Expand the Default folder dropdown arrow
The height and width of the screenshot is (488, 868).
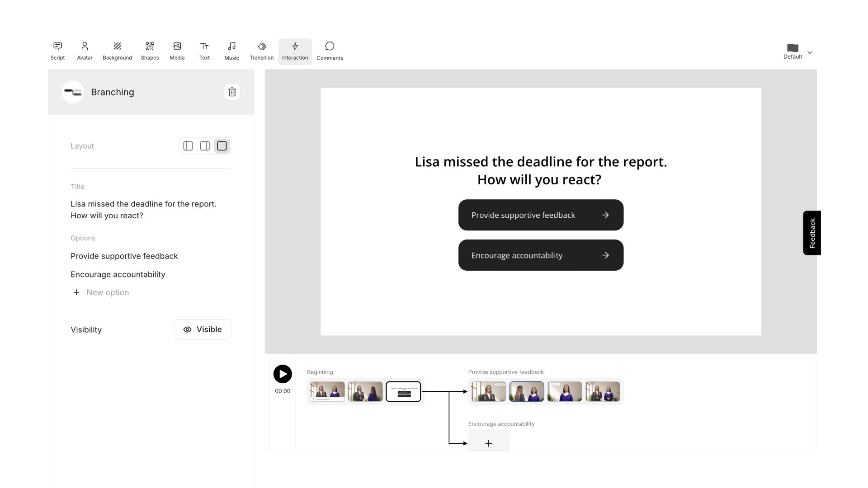[x=810, y=52]
